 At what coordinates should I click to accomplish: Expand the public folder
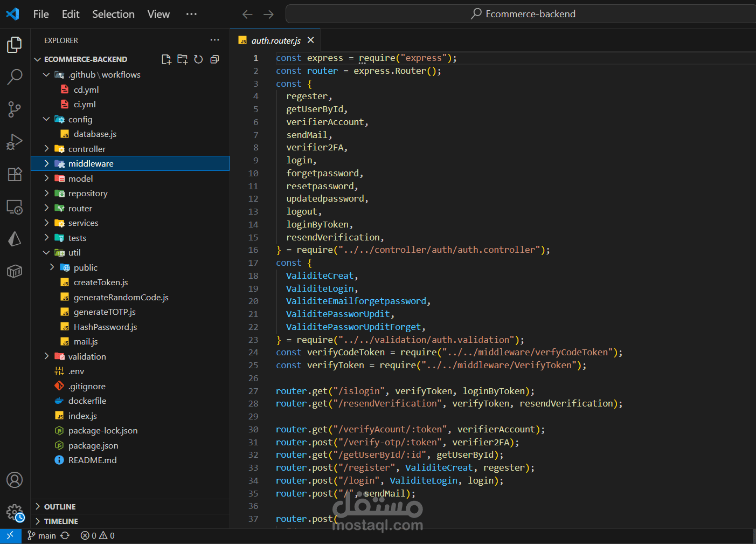pos(130,267)
